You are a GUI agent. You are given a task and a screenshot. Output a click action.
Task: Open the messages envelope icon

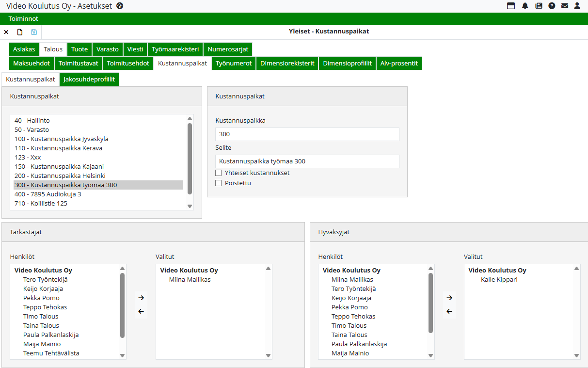(564, 6)
